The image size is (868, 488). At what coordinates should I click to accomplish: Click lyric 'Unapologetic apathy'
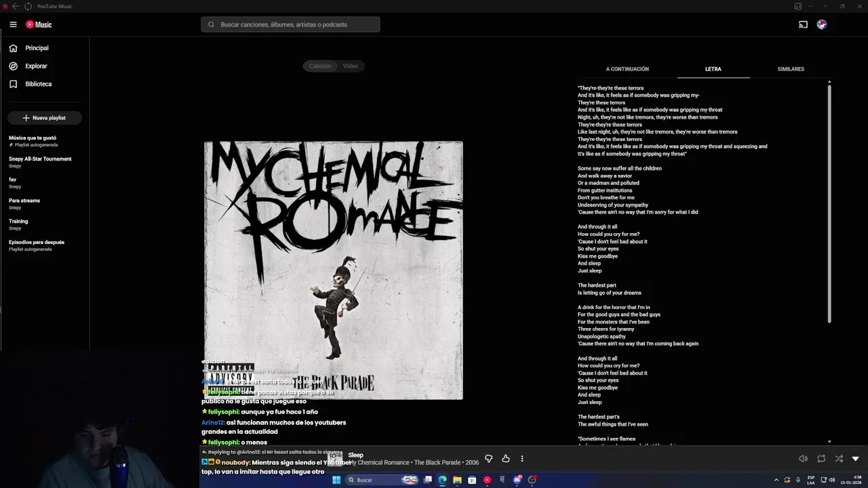click(601, 336)
